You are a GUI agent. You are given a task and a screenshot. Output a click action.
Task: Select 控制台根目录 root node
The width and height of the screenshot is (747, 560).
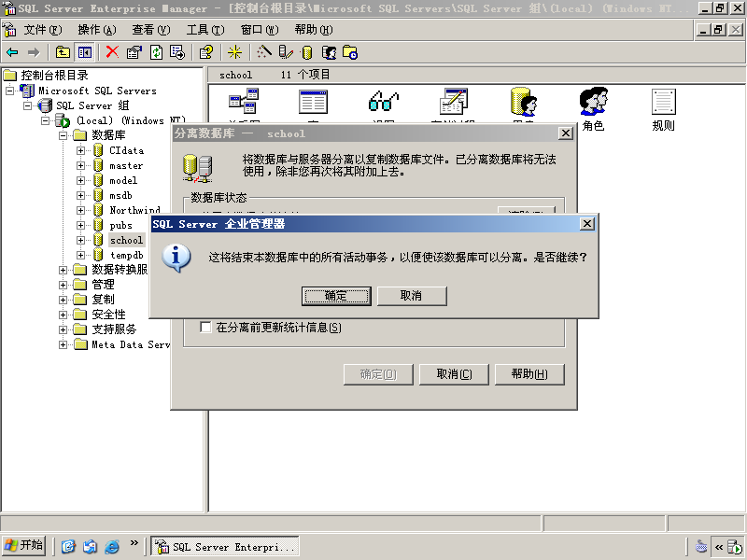(x=54, y=76)
